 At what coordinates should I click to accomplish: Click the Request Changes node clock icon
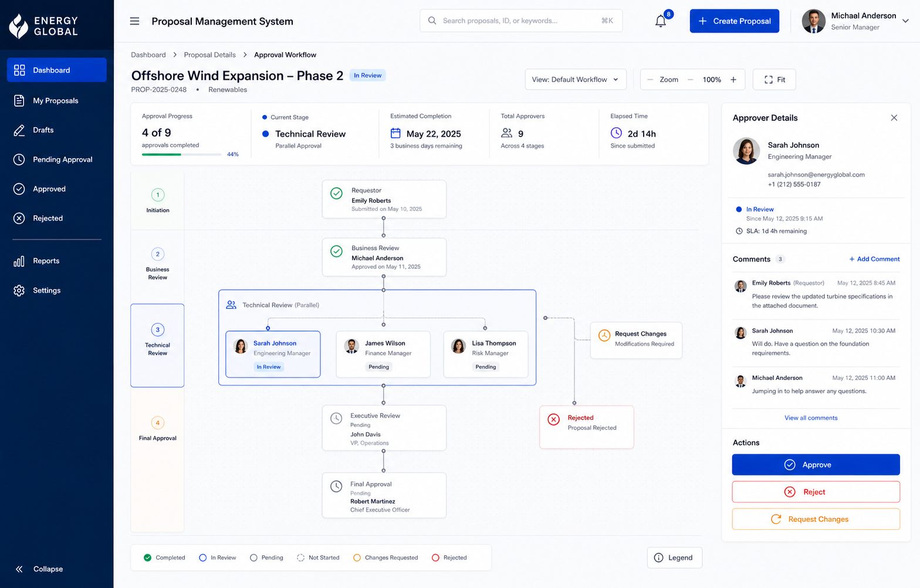pos(604,335)
